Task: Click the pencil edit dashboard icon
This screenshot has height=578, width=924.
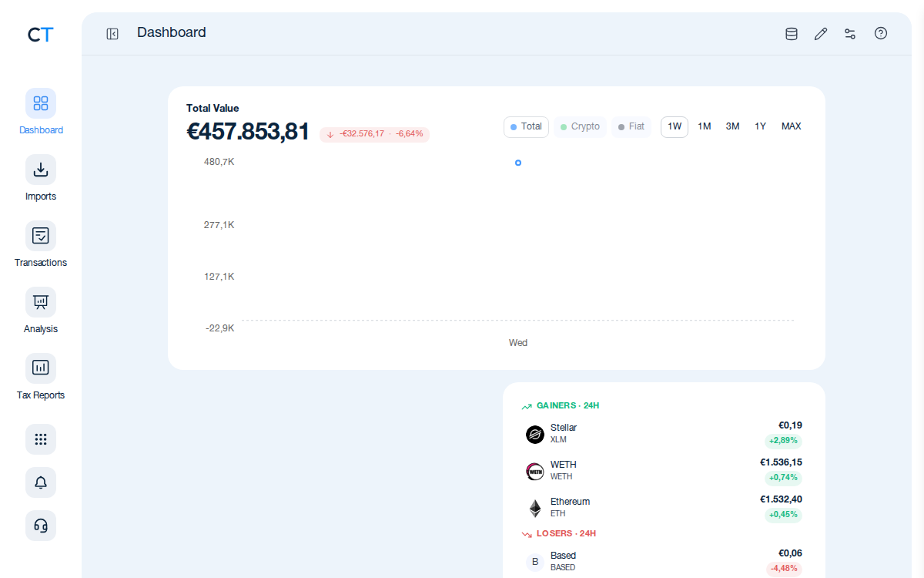Action: (x=821, y=34)
